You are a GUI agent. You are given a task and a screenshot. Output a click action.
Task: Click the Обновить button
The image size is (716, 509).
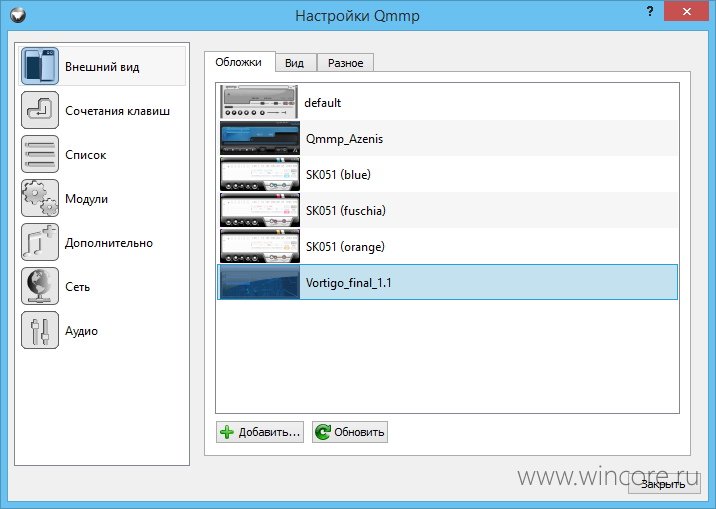(x=350, y=432)
